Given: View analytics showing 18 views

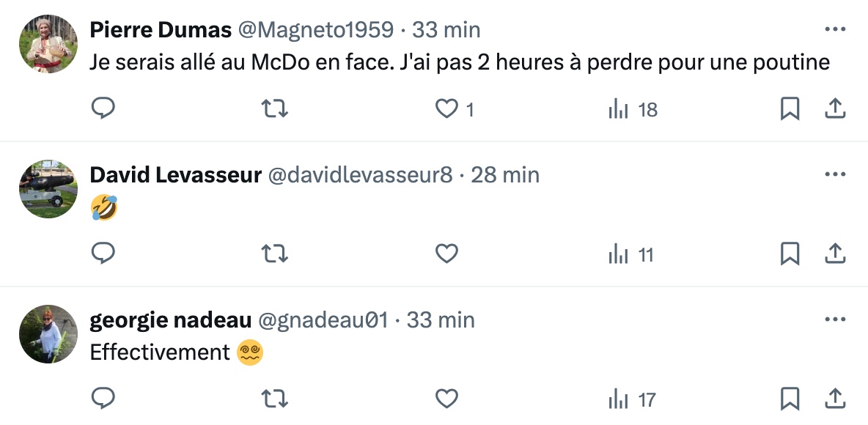Looking at the screenshot, I should click(633, 110).
